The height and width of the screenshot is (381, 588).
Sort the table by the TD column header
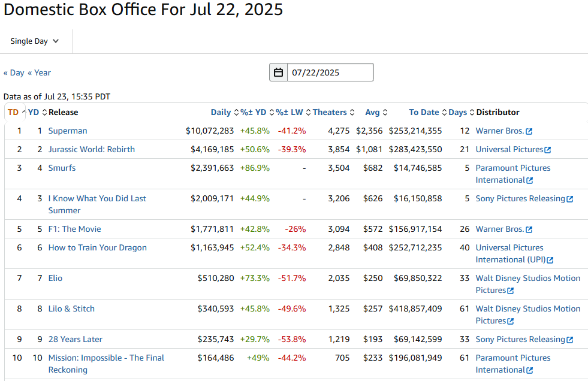click(x=13, y=113)
